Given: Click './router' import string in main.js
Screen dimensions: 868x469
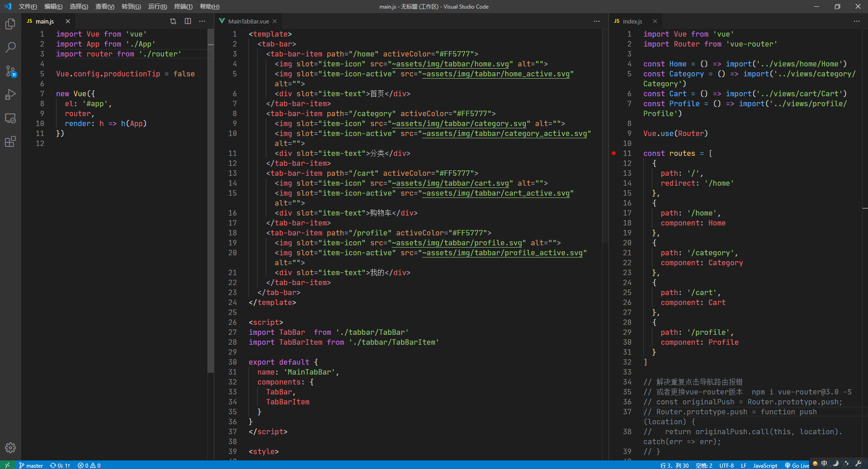Looking at the screenshot, I should 160,54.
